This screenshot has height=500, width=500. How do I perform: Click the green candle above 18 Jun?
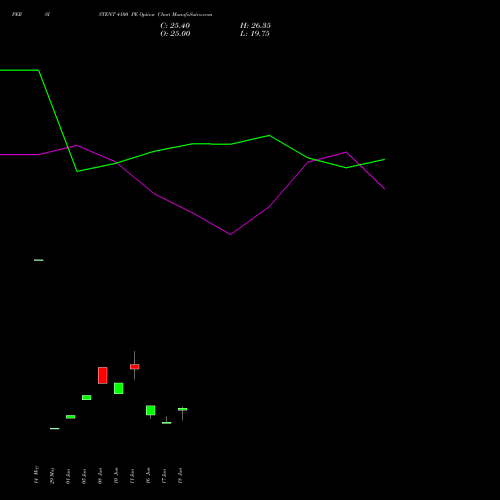(183, 409)
